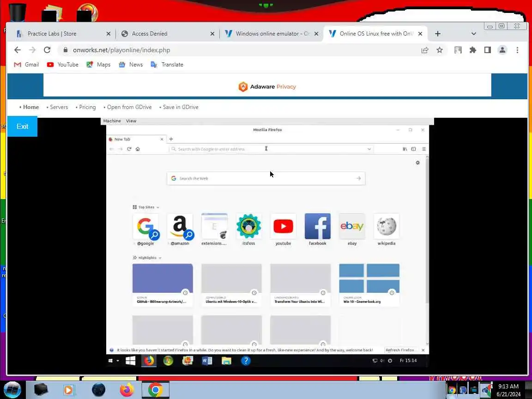Open a new Chrome tab with plus

click(x=438, y=34)
